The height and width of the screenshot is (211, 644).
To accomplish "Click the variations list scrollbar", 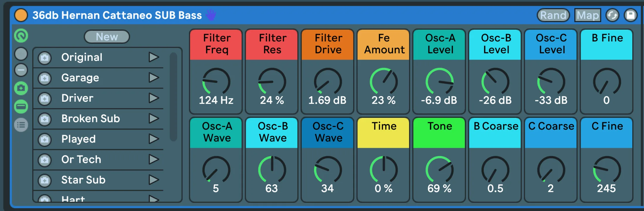I will point(173,97).
